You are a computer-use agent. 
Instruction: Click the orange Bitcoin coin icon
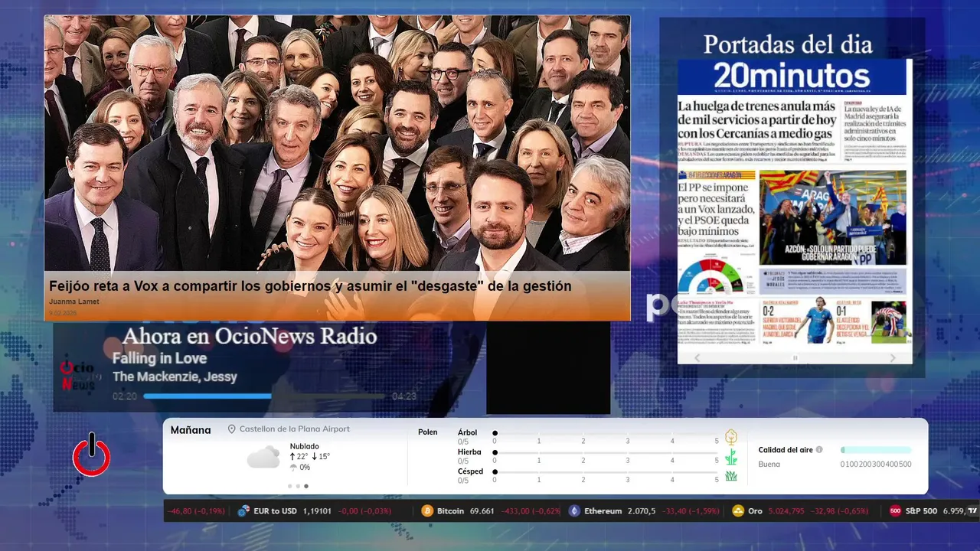(427, 511)
